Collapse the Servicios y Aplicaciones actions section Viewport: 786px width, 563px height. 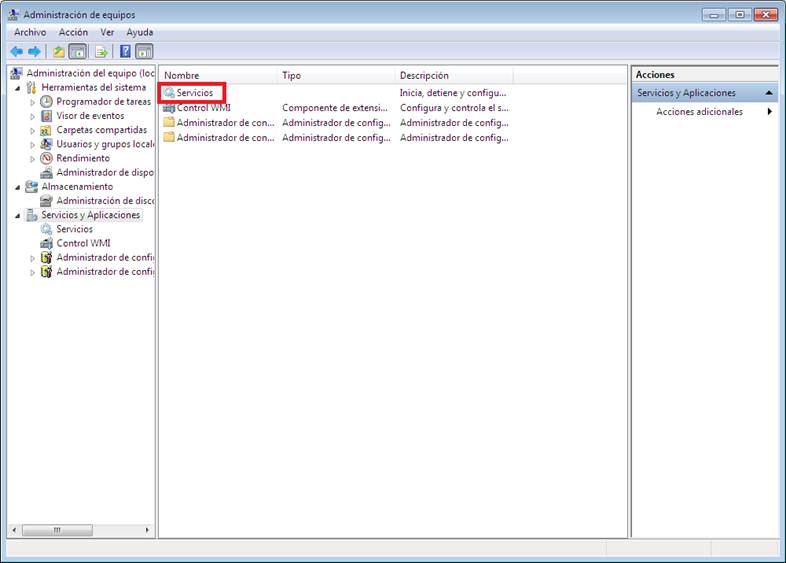click(769, 93)
